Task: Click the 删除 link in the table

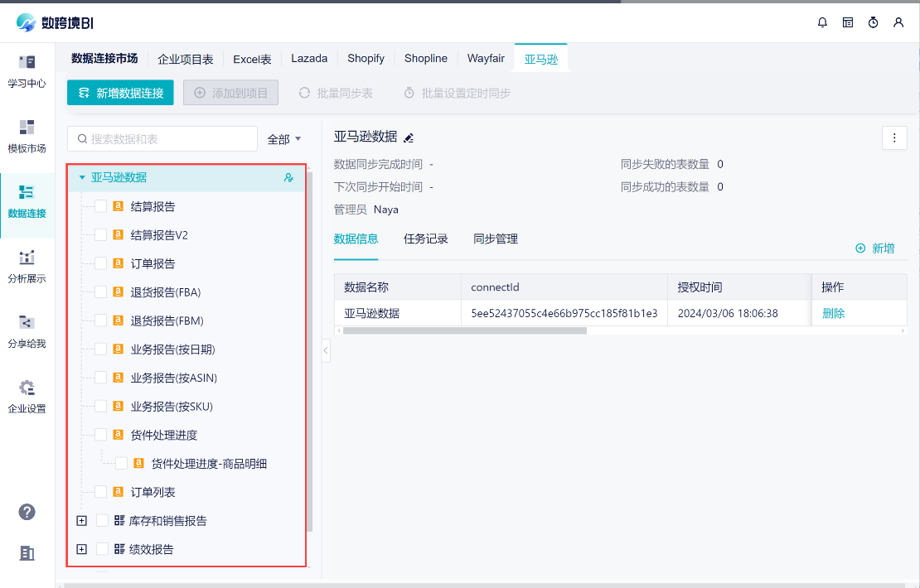Action: (833, 313)
